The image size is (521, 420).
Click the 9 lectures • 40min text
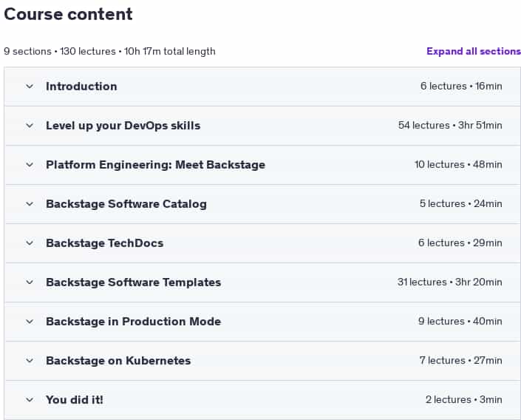460,321
